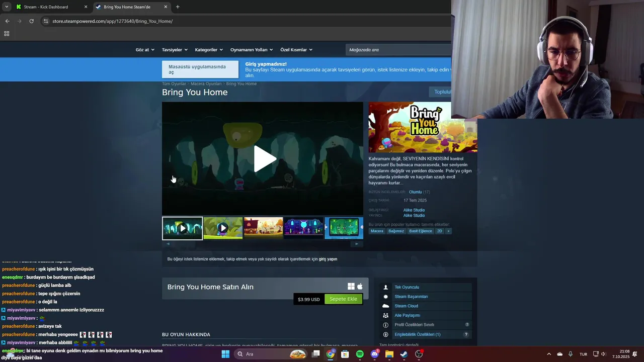Click the $3.99 USD price label
The height and width of the screenshot is (362, 644).
[308, 300]
